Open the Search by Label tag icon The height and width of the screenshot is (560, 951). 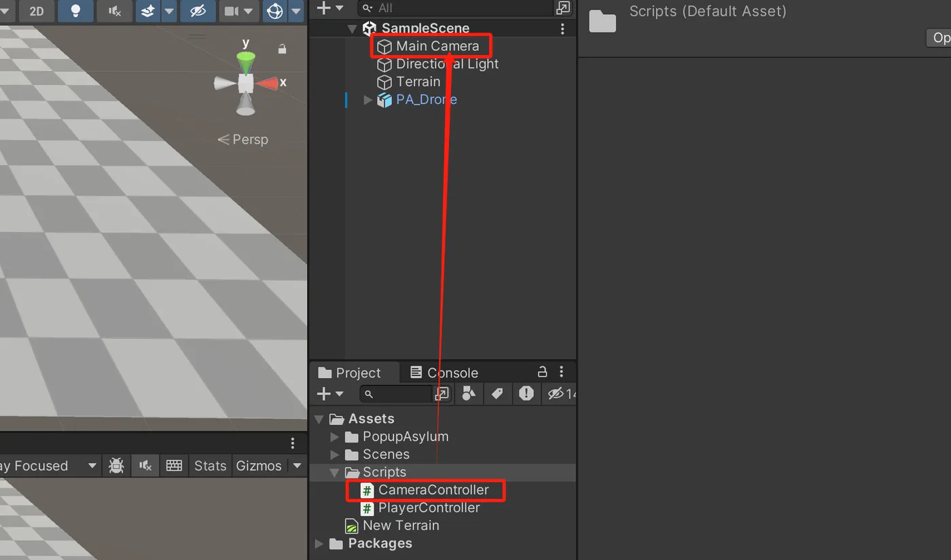click(x=497, y=394)
